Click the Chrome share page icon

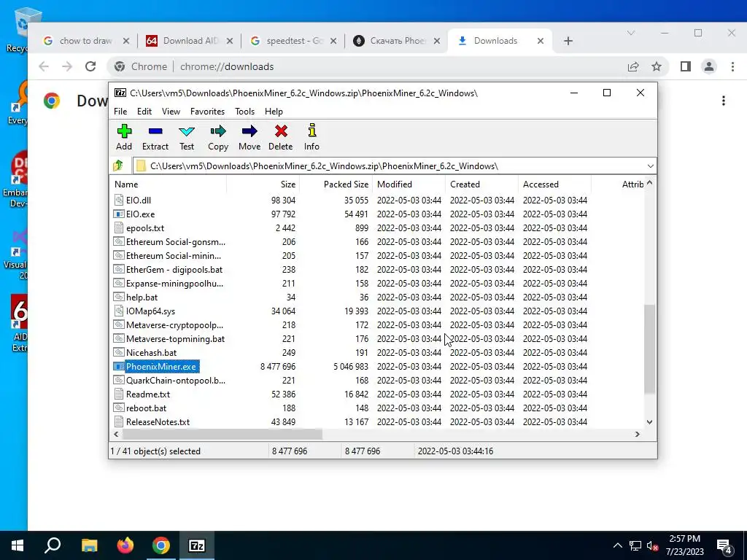coord(632,66)
